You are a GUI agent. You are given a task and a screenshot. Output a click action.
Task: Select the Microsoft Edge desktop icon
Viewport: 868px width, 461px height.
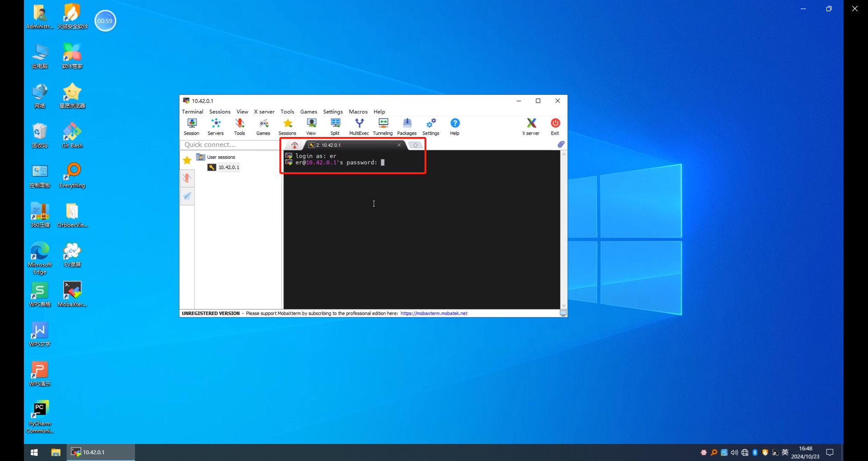click(x=40, y=258)
